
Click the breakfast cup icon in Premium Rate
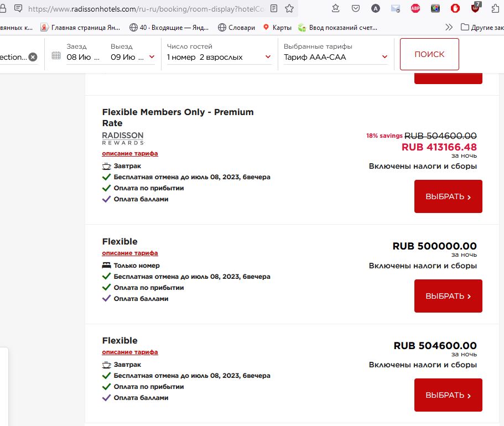coord(106,166)
